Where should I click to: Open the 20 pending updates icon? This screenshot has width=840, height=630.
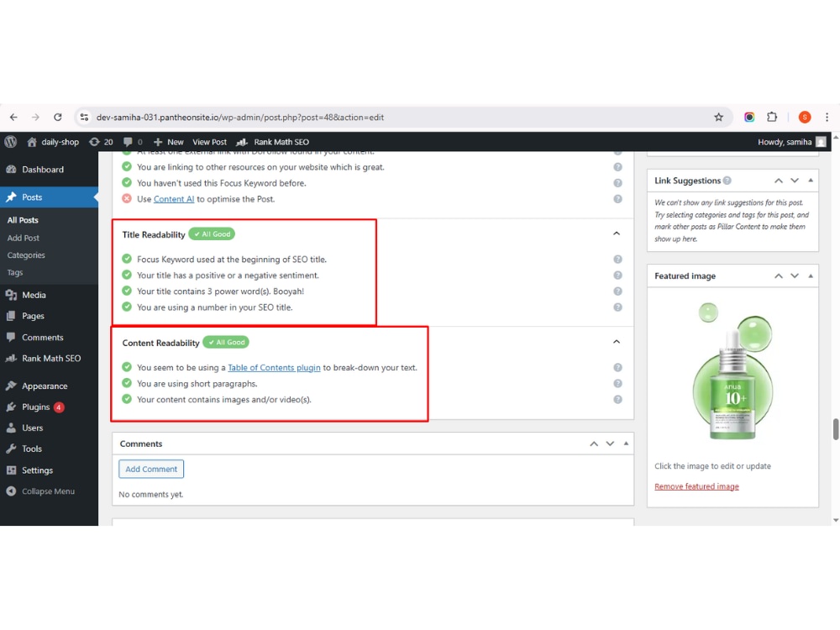pyautogui.click(x=102, y=141)
